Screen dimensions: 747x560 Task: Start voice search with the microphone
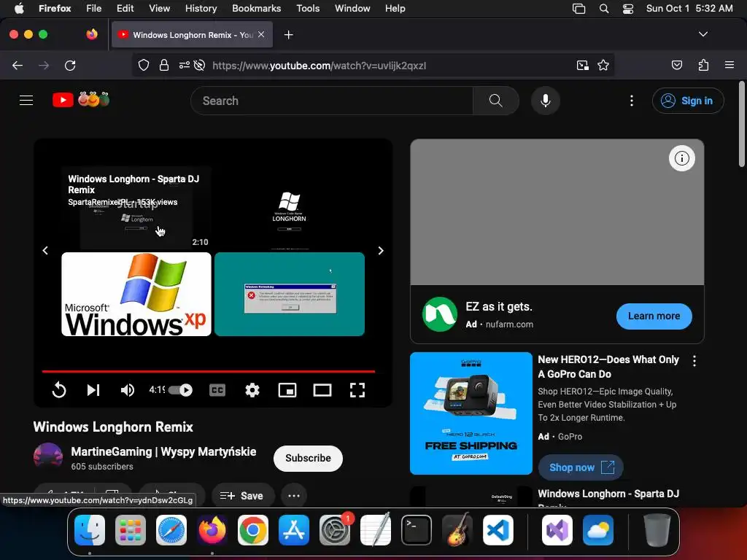tap(546, 101)
